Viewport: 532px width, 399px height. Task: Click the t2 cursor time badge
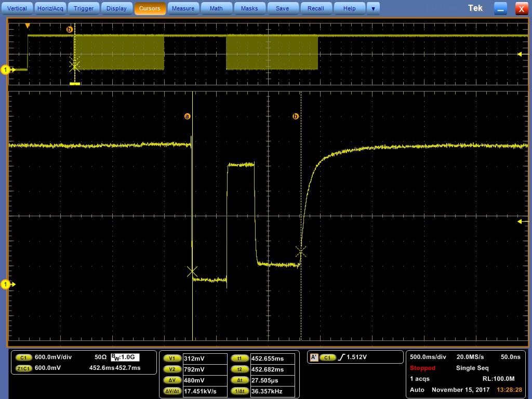[240, 369]
